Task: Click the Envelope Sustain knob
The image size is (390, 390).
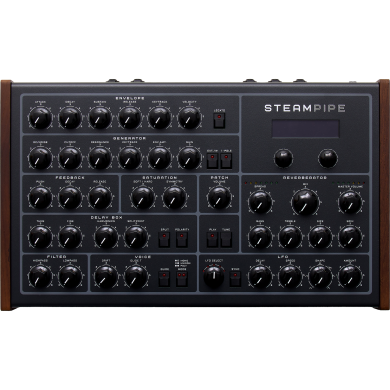Action: [100, 118]
